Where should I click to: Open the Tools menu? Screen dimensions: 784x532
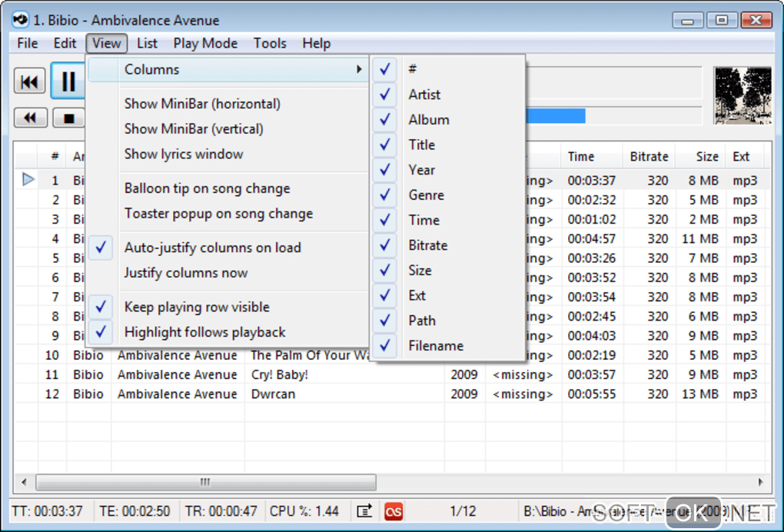pyautogui.click(x=270, y=44)
